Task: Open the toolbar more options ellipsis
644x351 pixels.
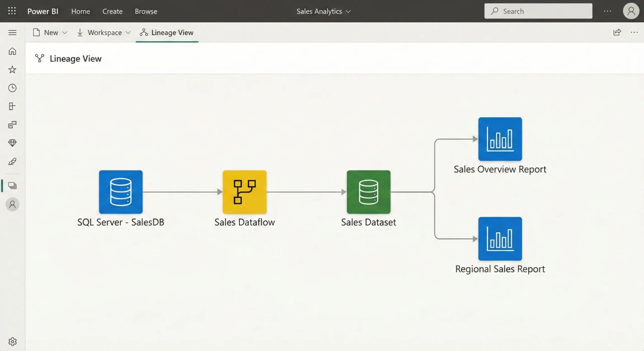Action: (634, 33)
